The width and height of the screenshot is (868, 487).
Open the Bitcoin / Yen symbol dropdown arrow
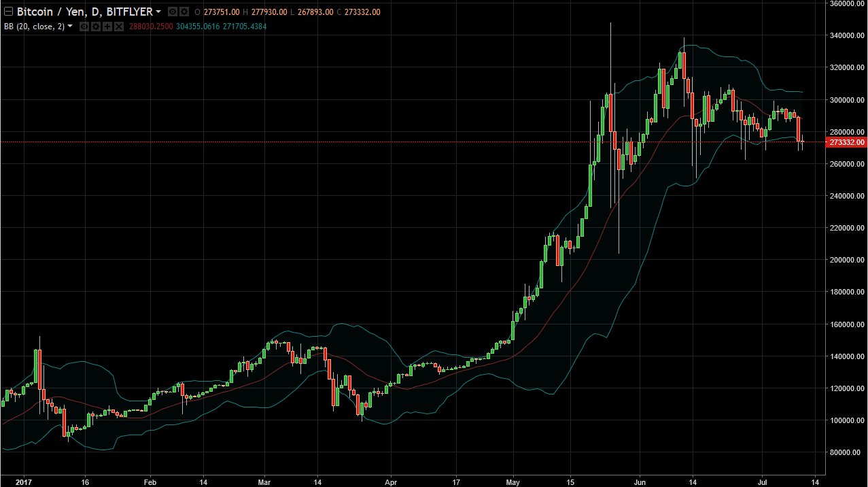[x=158, y=12]
